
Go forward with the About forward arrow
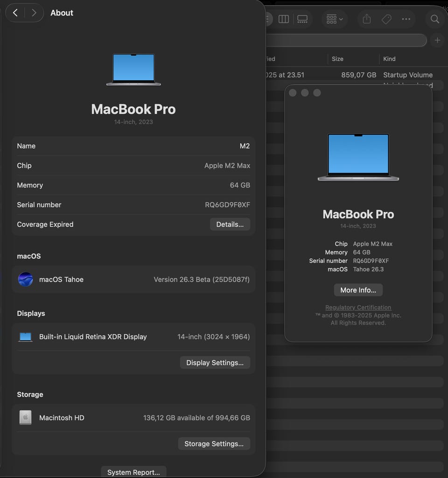click(x=34, y=13)
